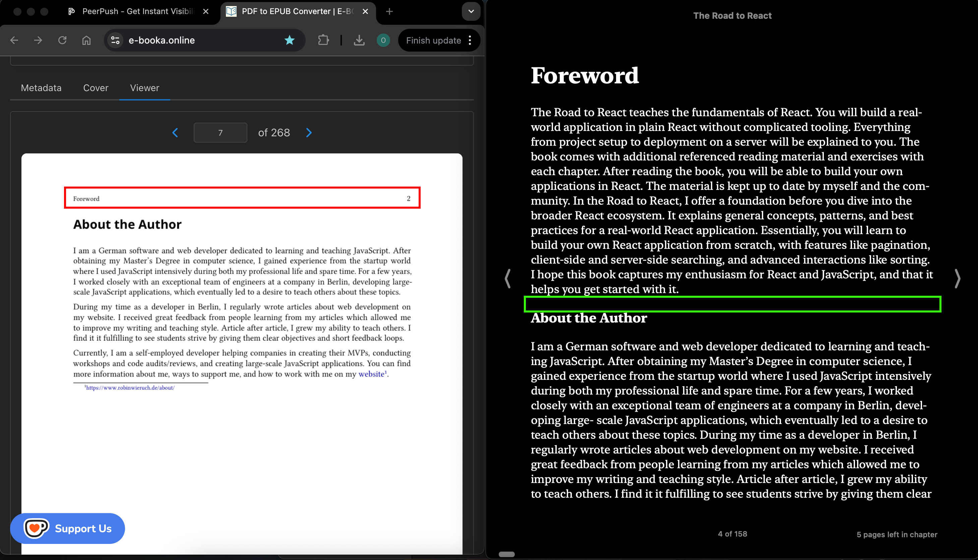This screenshot has height=560, width=978.
Task: Switch to the Cover tab
Action: point(96,88)
